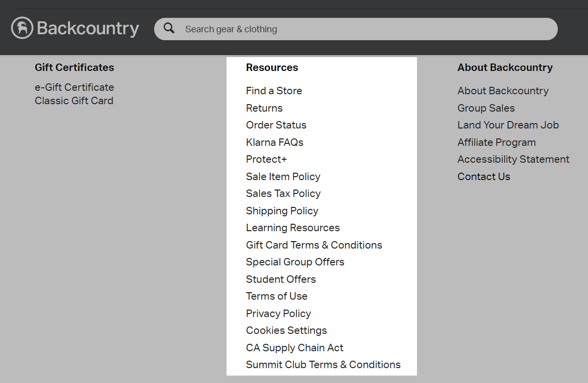Open the Group Sales link
588x383 pixels.
(486, 108)
